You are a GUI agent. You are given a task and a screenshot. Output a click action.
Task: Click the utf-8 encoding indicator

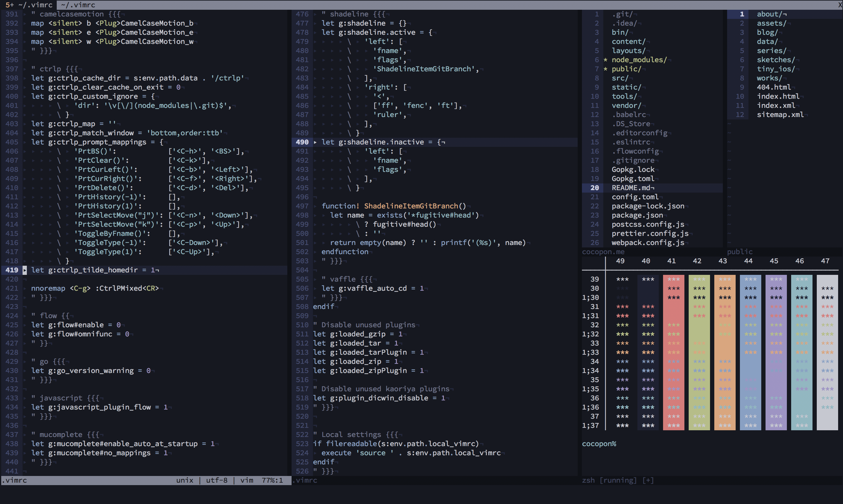click(217, 480)
